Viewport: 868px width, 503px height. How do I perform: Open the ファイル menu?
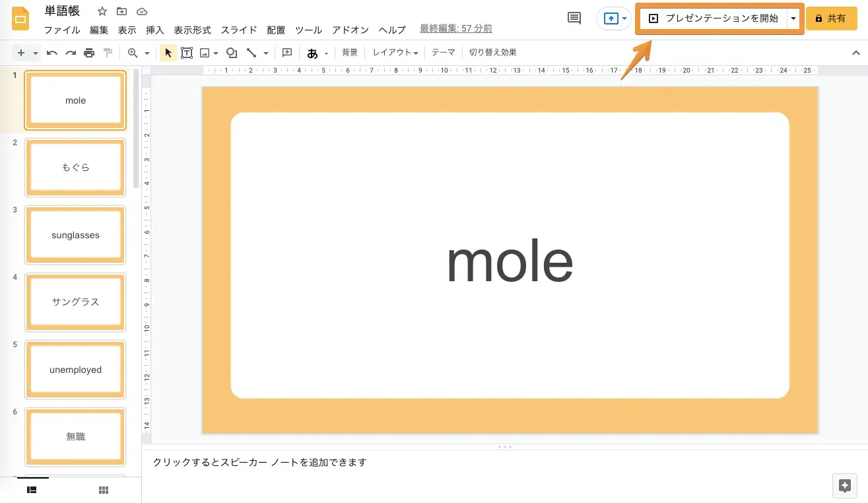(x=62, y=30)
